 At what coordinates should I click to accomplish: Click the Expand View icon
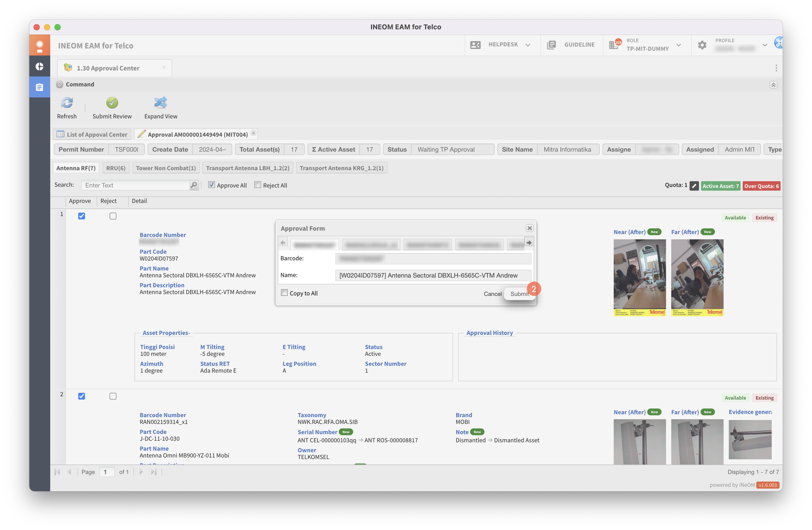[x=160, y=103]
